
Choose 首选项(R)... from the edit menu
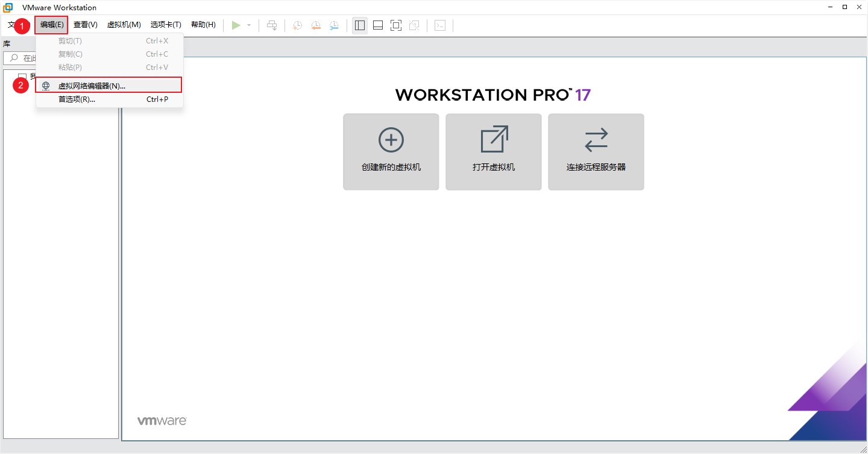point(77,99)
